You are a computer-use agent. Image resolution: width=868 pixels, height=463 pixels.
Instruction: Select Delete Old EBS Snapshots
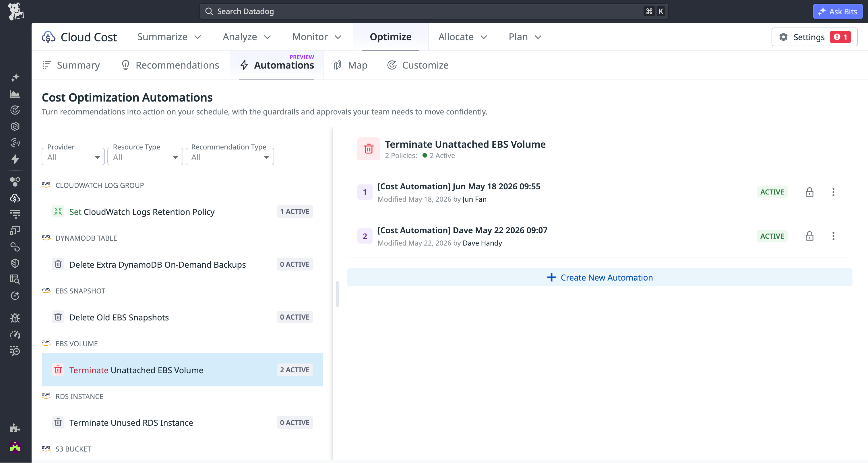point(182,317)
